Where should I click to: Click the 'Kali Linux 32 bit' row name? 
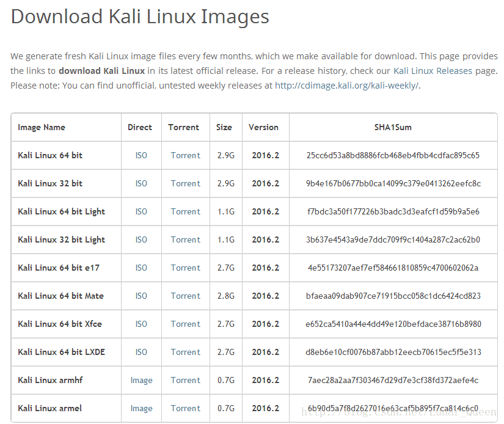click(x=50, y=183)
